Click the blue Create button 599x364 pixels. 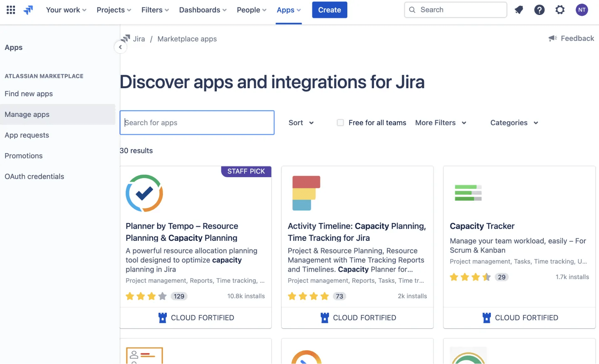pos(329,10)
